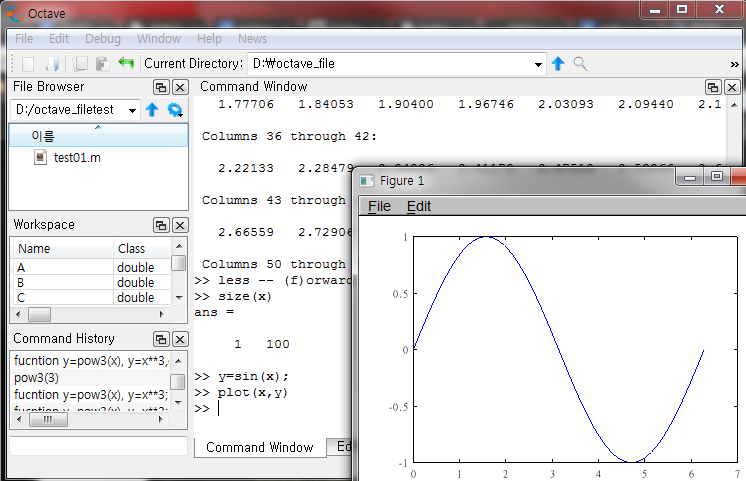Close the Command History panel

click(x=180, y=339)
